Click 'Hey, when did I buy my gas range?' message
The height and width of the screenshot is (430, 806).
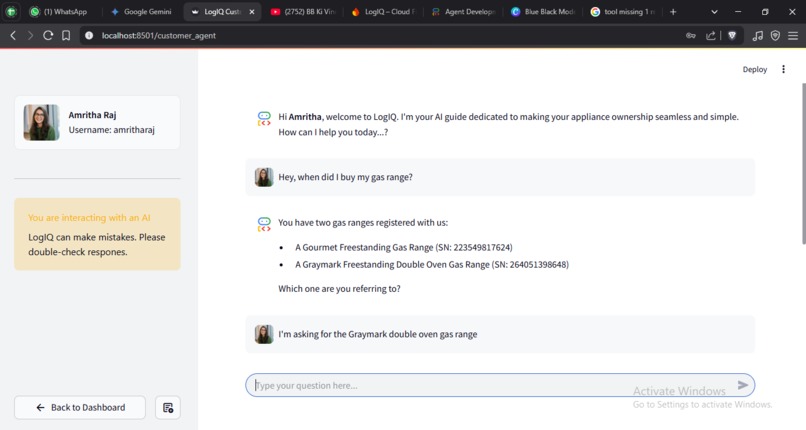tap(345, 177)
